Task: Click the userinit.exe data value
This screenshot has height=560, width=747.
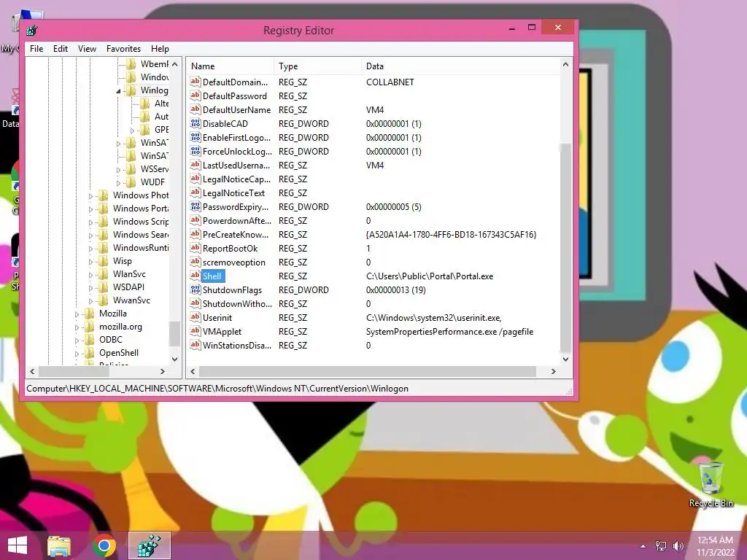Action: coord(433,318)
